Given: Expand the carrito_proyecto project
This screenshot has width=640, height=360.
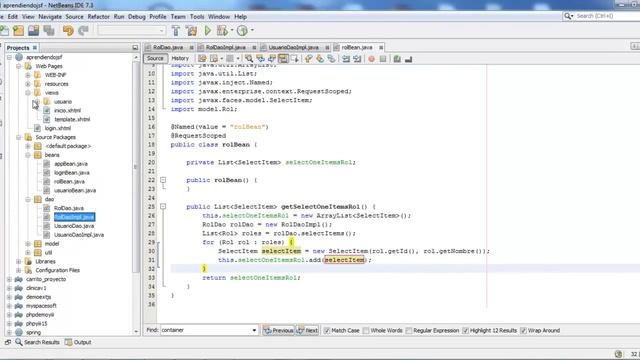Looking at the screenshot, I should pos(9,279).
